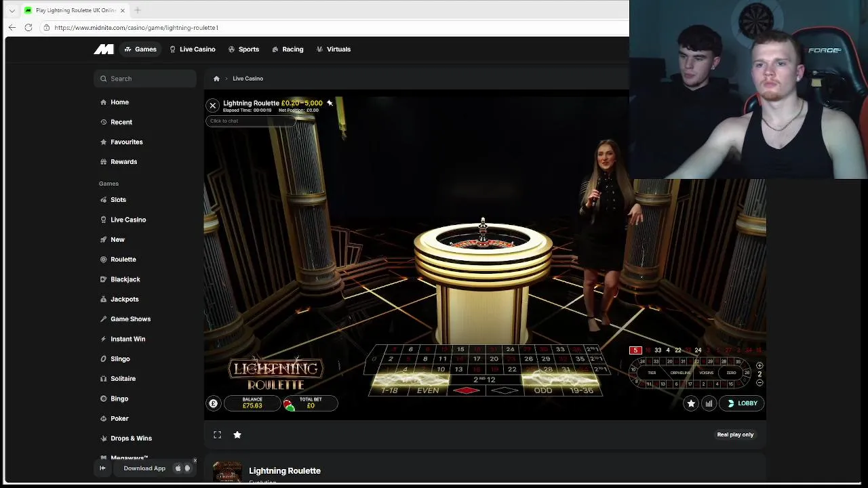Open the statistics bar-chart icon

tap(709, 403)
